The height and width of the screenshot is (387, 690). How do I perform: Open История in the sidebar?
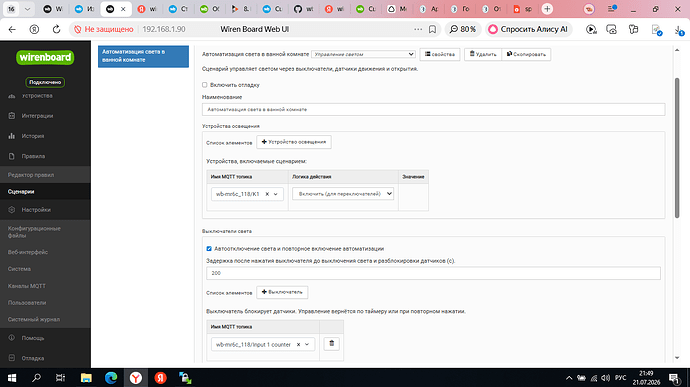(x=33, y=136)
